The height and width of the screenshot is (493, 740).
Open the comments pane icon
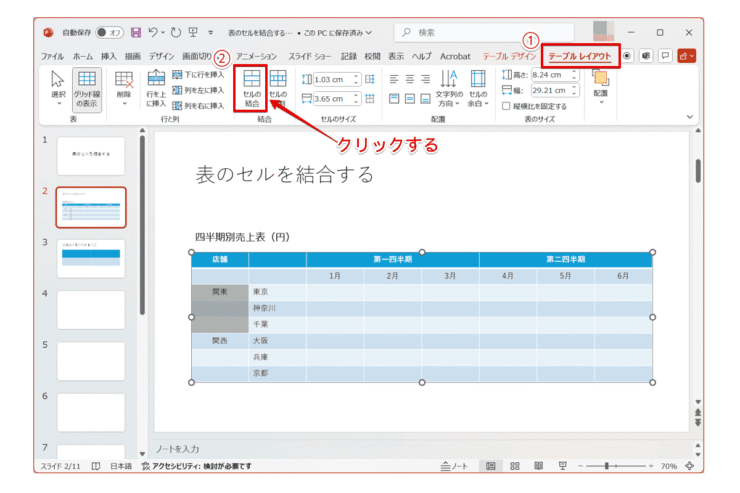(x=665, y=56)
